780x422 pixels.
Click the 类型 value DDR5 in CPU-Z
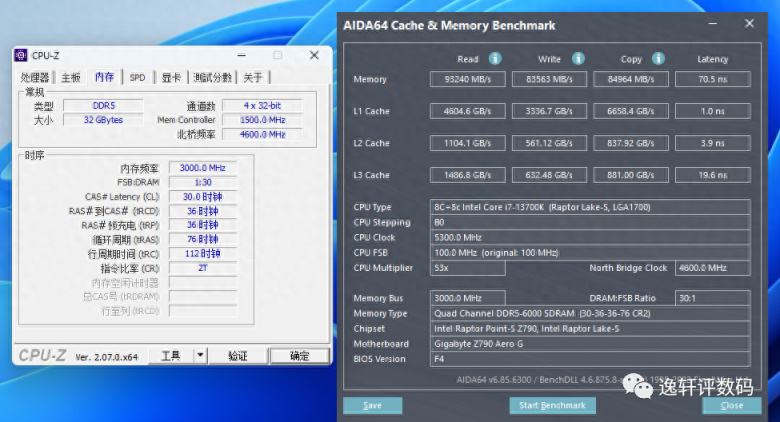103,106
